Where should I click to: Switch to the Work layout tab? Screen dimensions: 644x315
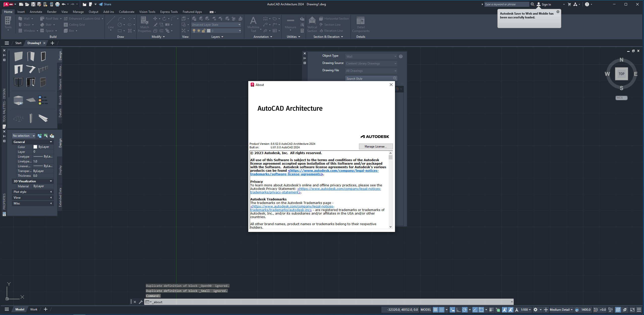[34, 309]
